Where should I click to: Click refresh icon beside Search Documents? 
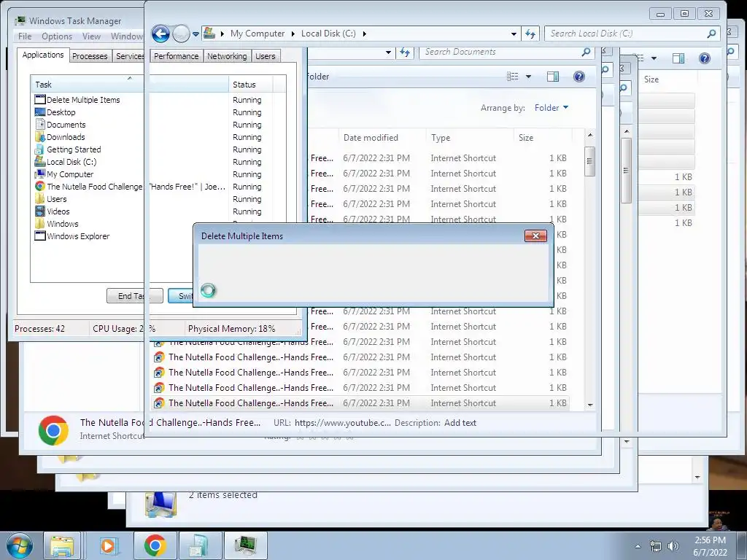pos(405,52)
